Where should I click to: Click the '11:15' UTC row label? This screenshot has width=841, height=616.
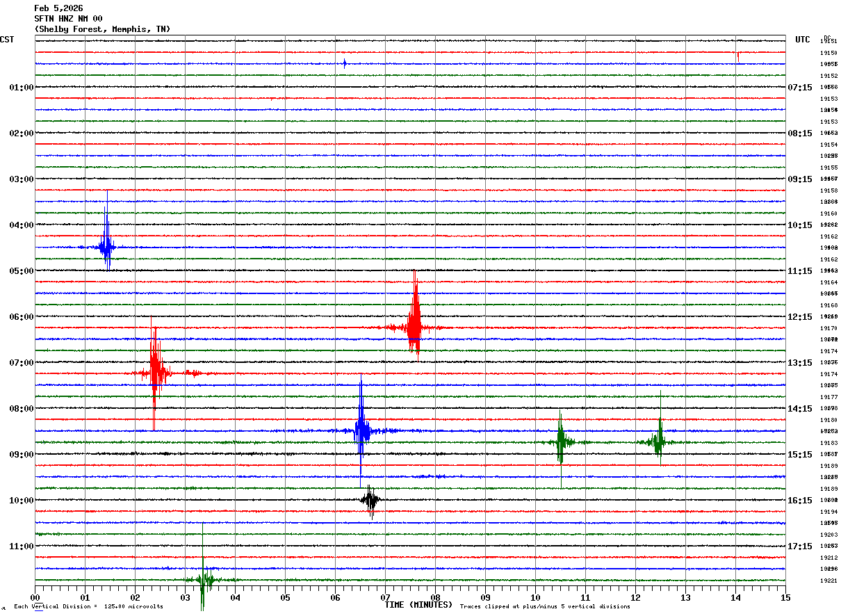click(800, 271)
